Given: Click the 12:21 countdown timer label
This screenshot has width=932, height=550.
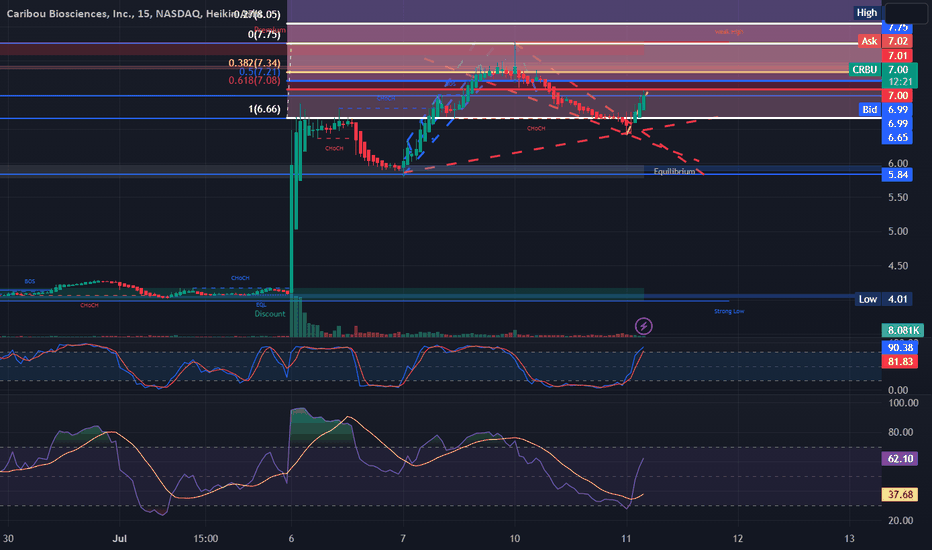Looking at the screenshot, I should click(900, 82).
